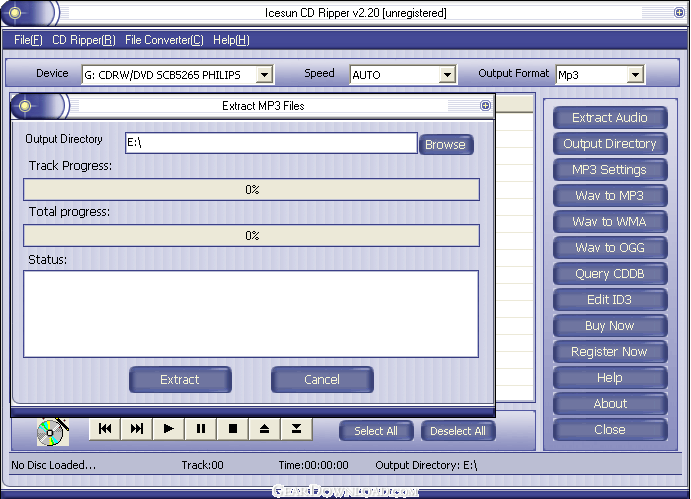Click the Output Directory side button
691x499 pixels.
(610, 144)
